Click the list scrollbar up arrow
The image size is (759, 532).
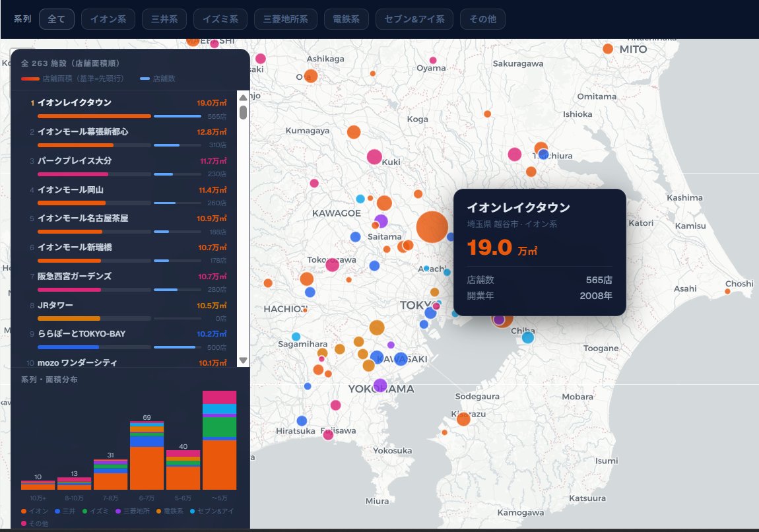[x=243, y=97]
